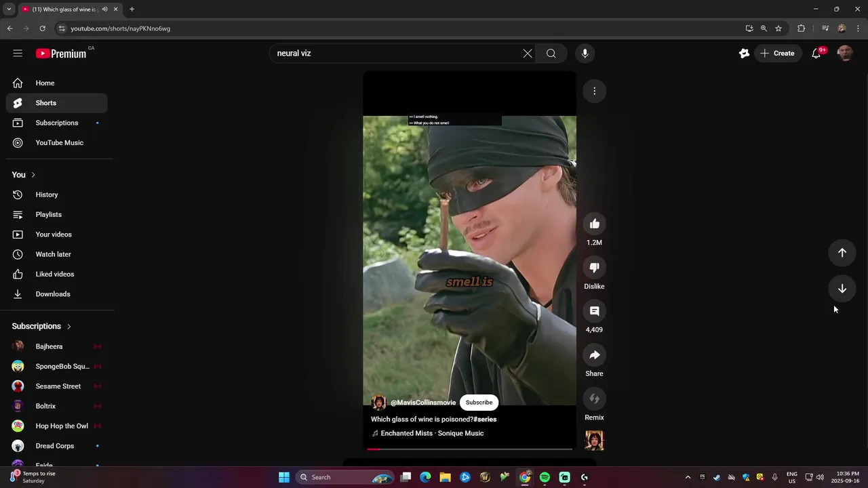Dislike this Short with thumbs down
868x488 pixels.
(x=595, y=267)
